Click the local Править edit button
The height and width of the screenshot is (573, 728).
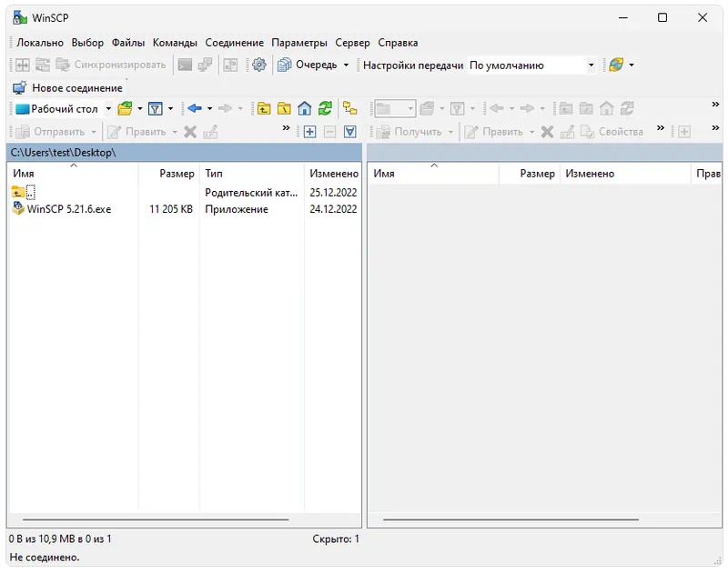click(136, 132)
